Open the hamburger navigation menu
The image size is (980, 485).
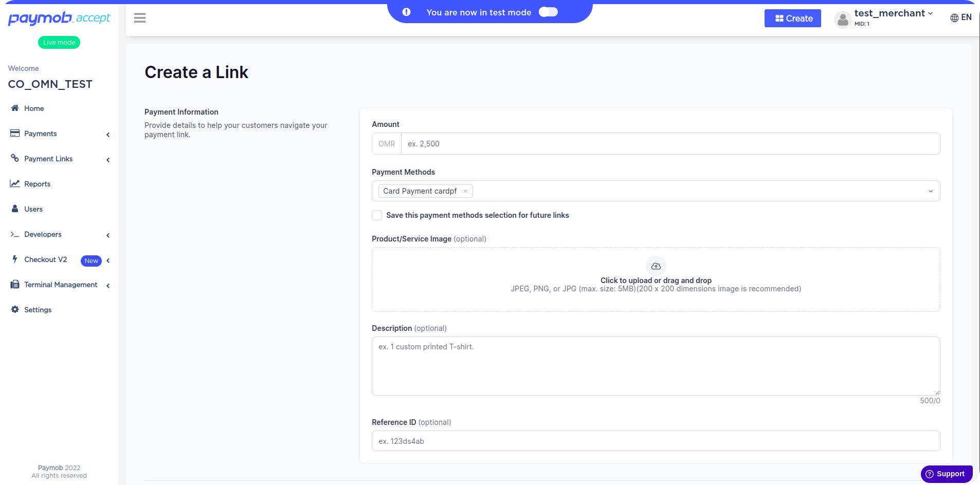[139, 17]
